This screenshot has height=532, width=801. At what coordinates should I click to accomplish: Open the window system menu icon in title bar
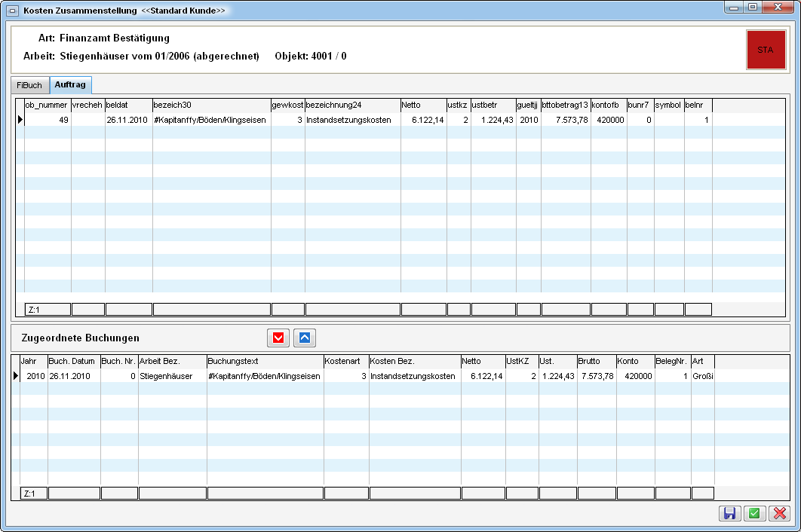[12, 11]
